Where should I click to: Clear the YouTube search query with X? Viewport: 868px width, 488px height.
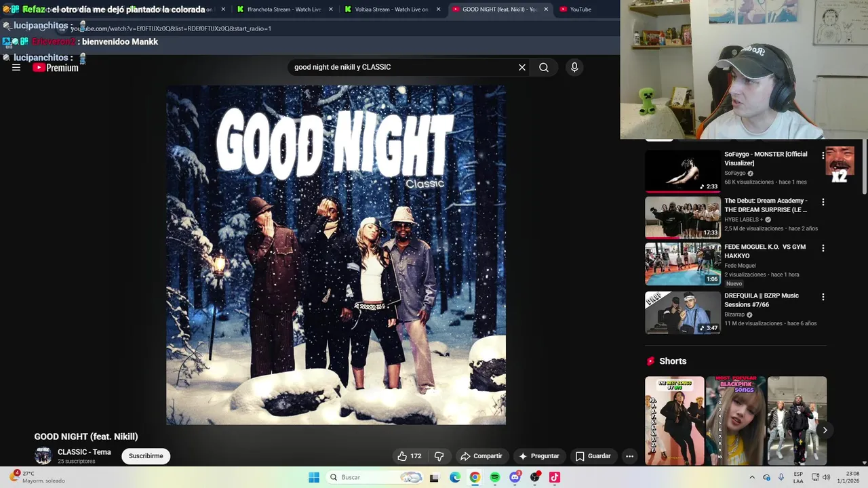(x=522, y=67)
